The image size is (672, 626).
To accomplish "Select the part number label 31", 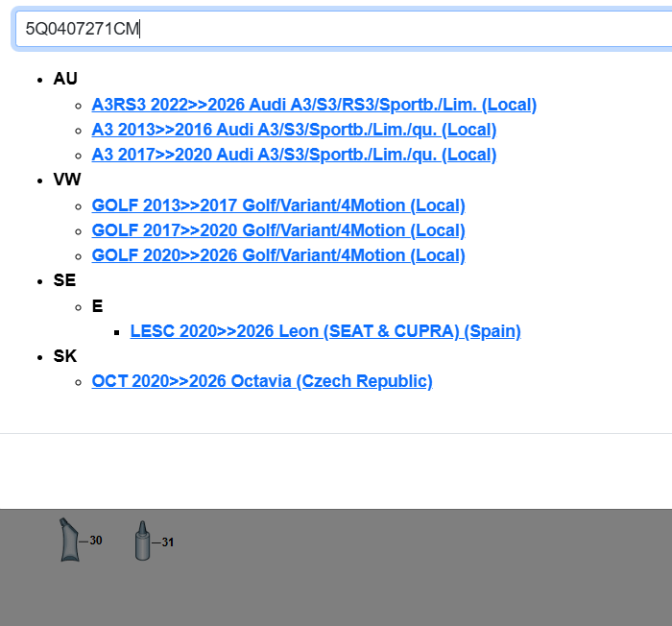I will pos(167,542).
